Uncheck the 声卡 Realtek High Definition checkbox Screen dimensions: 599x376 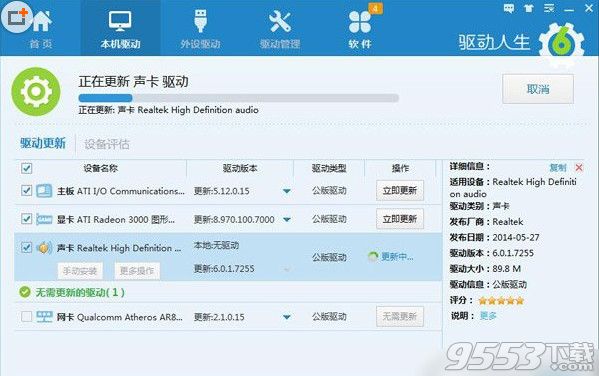26,248
